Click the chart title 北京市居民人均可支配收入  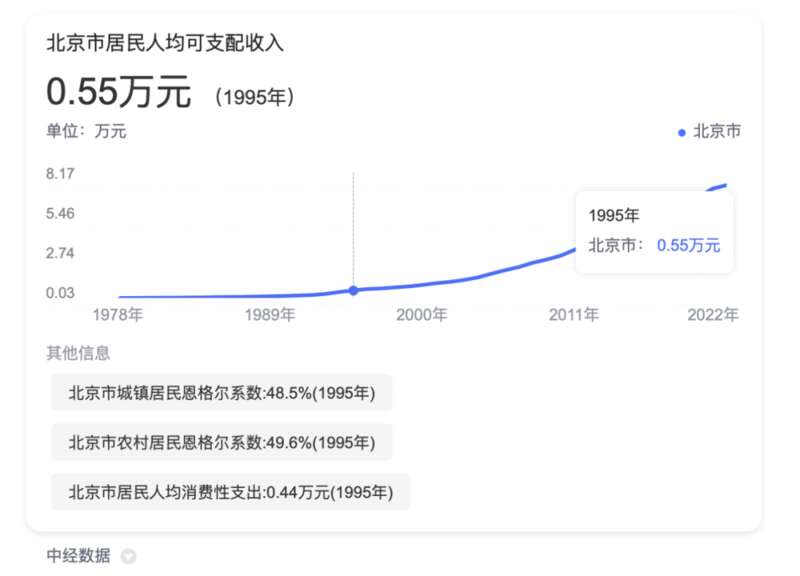pyautogui.click(x=165, y=43)
